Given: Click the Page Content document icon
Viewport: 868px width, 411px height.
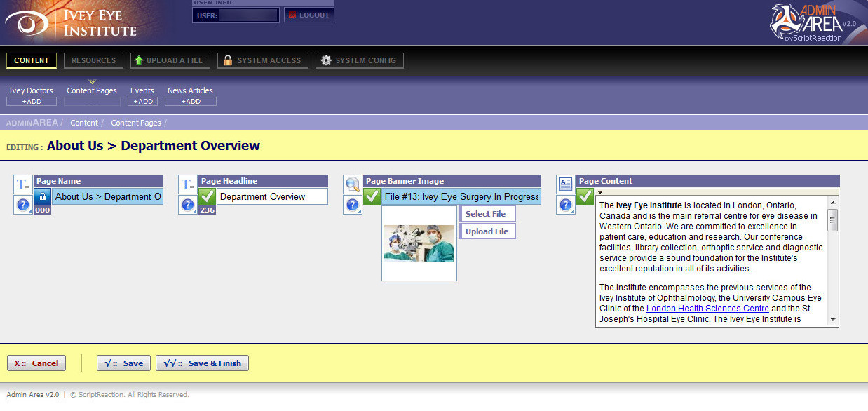Looking at the screenshot, I should tap(566, 184).
